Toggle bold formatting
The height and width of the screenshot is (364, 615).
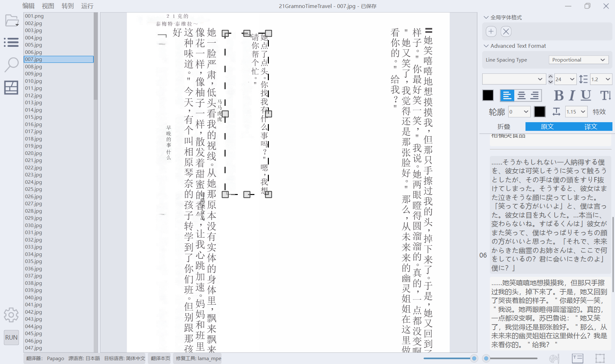point(559,96)
